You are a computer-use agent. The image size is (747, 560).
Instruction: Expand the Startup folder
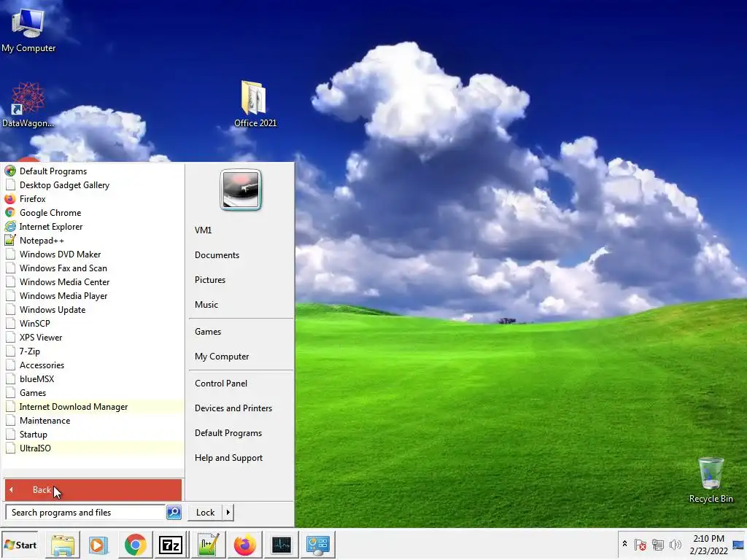(x=93, y=434)
